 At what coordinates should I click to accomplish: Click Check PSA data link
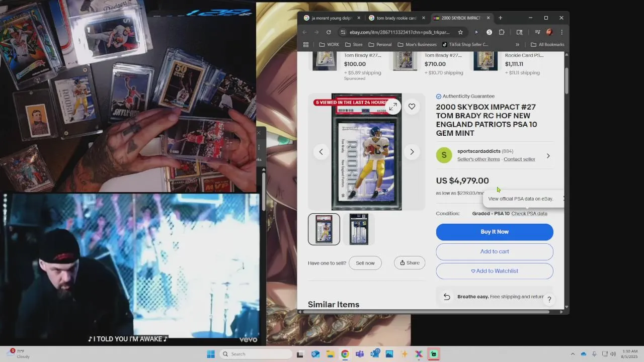point(529,214)
